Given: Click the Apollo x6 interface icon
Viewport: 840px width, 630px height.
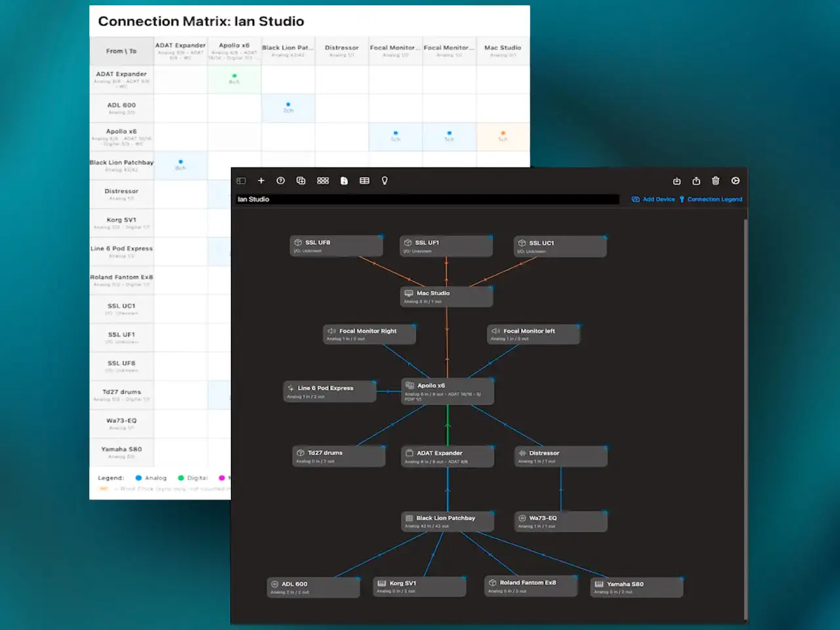Looking at the screenshot, I should point(410,385).
